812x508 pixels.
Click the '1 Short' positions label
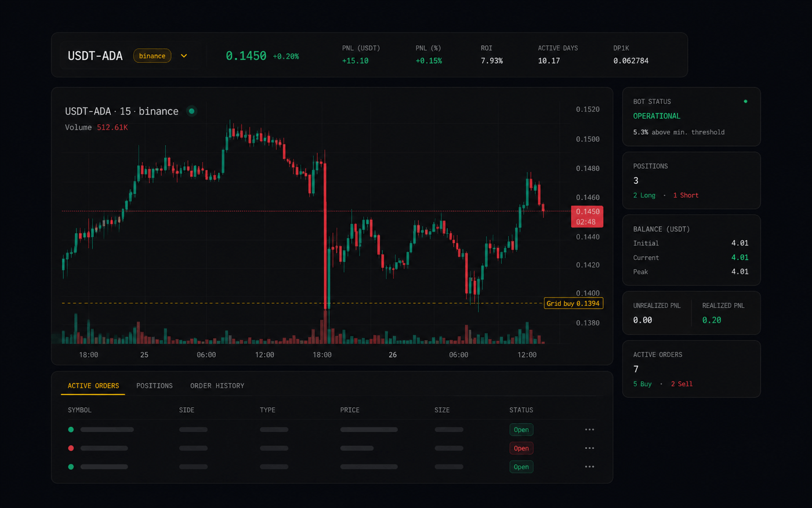pyautogui.click(x=686, y=195)
